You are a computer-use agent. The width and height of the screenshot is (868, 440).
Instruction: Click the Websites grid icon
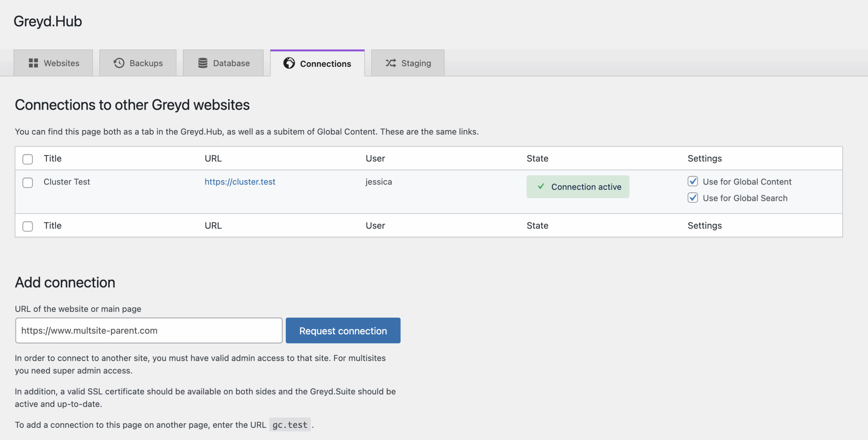pos(33,63)
